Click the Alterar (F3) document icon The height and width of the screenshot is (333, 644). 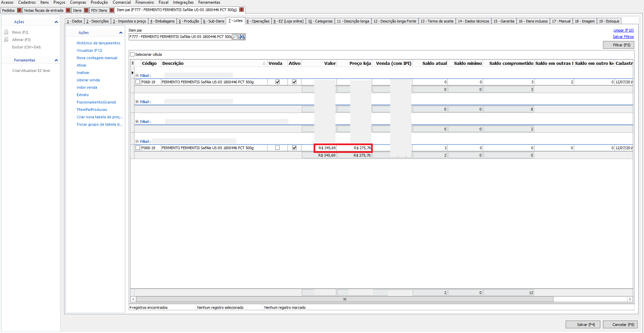pos(6,40)
